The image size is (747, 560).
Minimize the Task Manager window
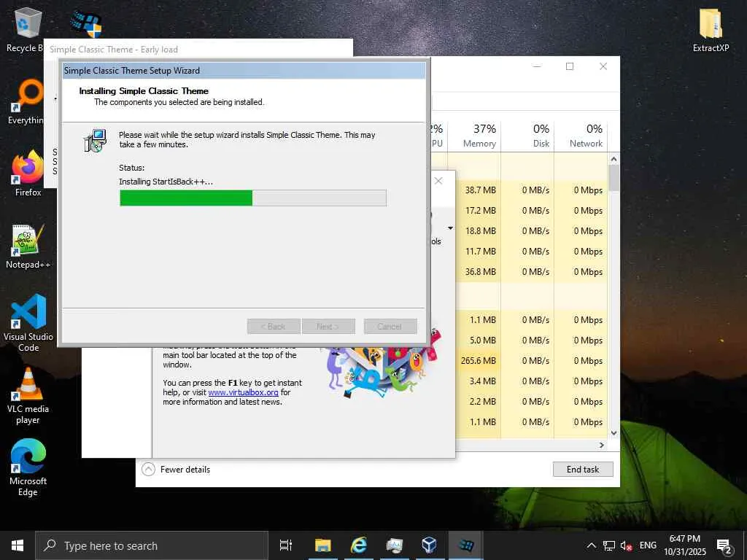tap(537, 66)
